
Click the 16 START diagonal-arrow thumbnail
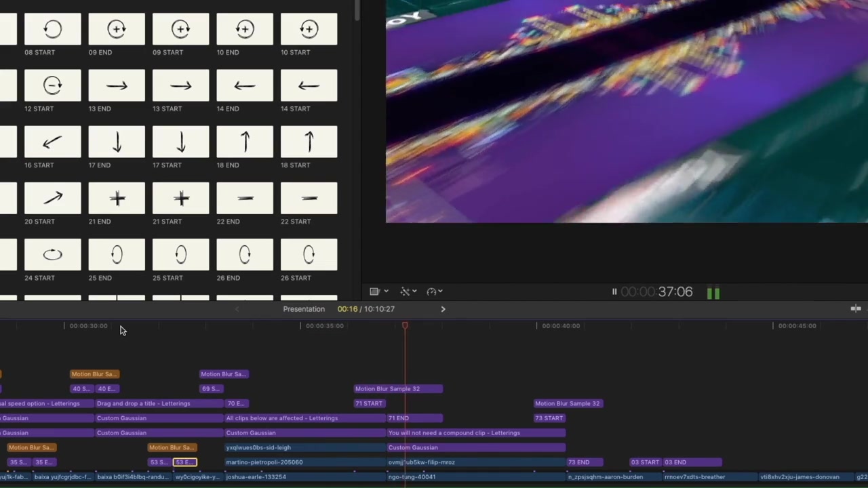52,142
